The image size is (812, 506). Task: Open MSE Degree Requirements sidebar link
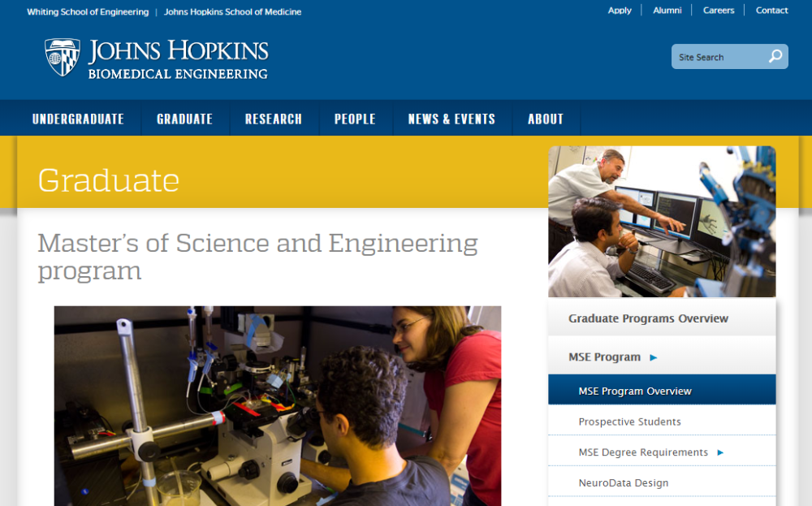[x=643, y=452]
